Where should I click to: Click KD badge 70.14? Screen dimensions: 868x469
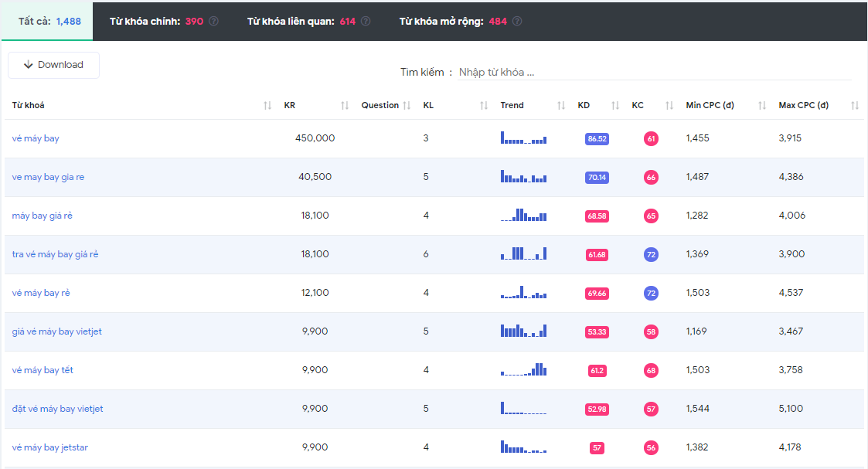coord(597,178)
